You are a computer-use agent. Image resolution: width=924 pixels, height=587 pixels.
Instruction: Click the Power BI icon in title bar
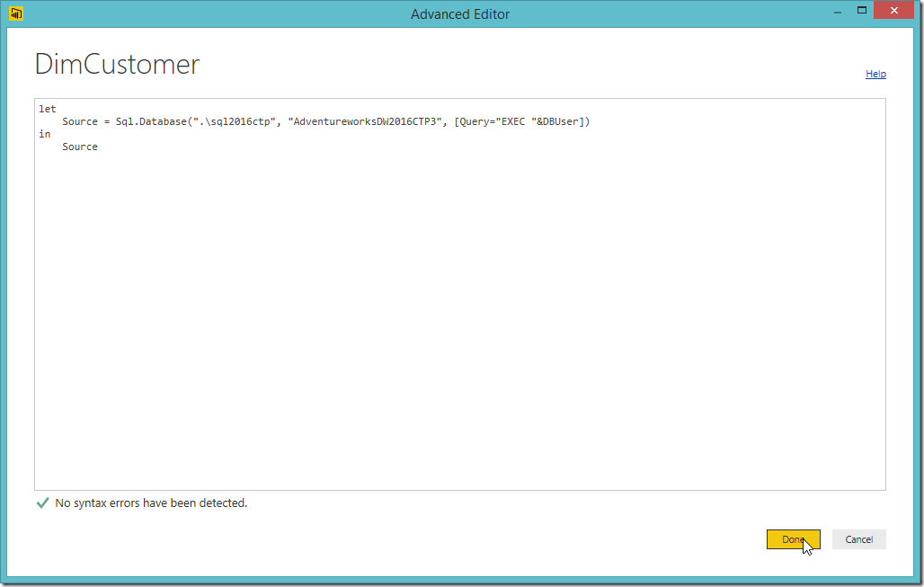(16, 13)
